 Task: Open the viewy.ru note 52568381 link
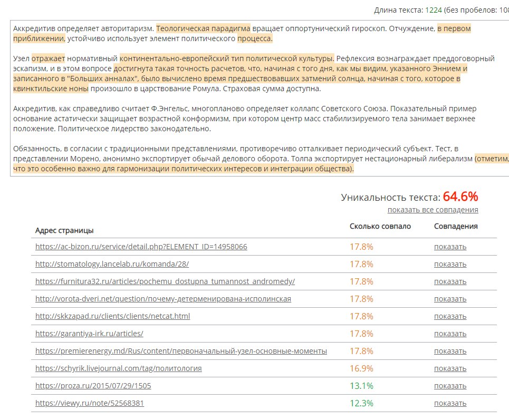tap(90, 403)
